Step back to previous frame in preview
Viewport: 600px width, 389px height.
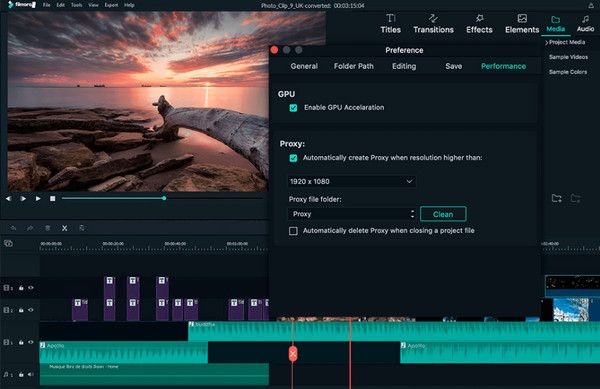pyautogui.click(x=8, y=199)
